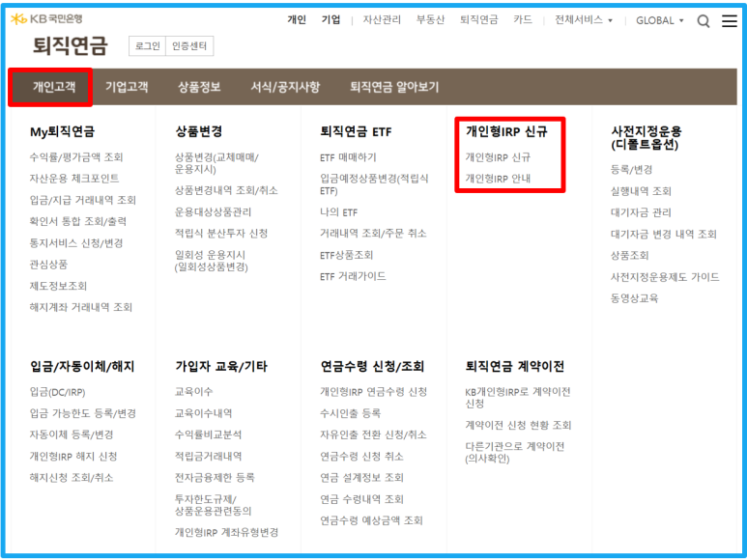Open 일회성 운용지시 link

pos(212,261)
